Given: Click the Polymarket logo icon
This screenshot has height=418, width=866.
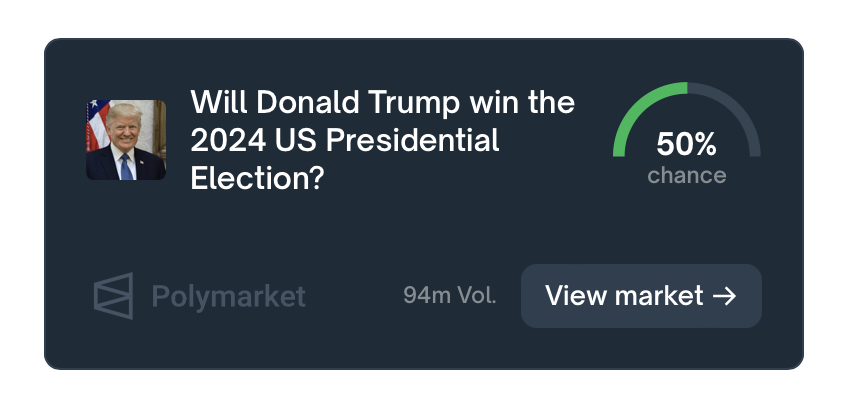Looking at the screenshot, I should tap(113, 295).
